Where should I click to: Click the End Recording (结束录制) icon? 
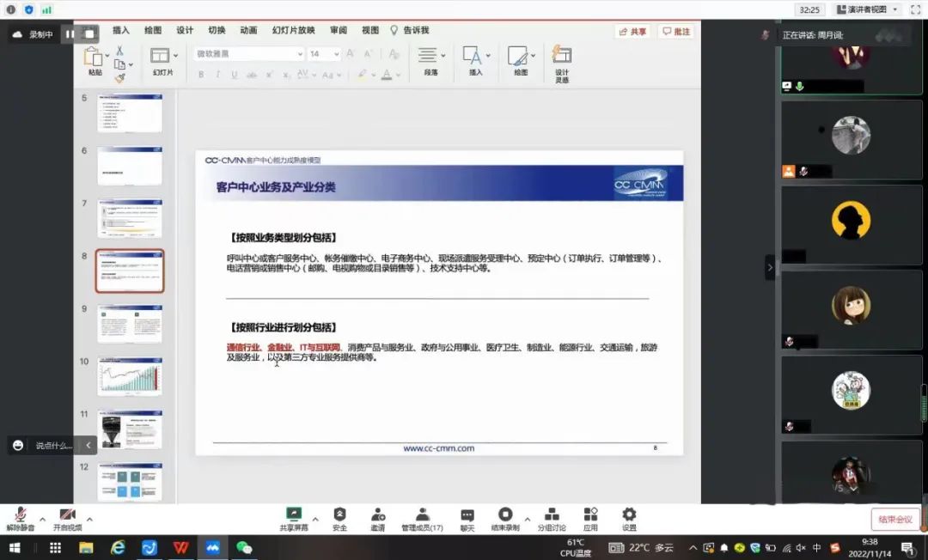pyautogui.click(x=505, y=514)
